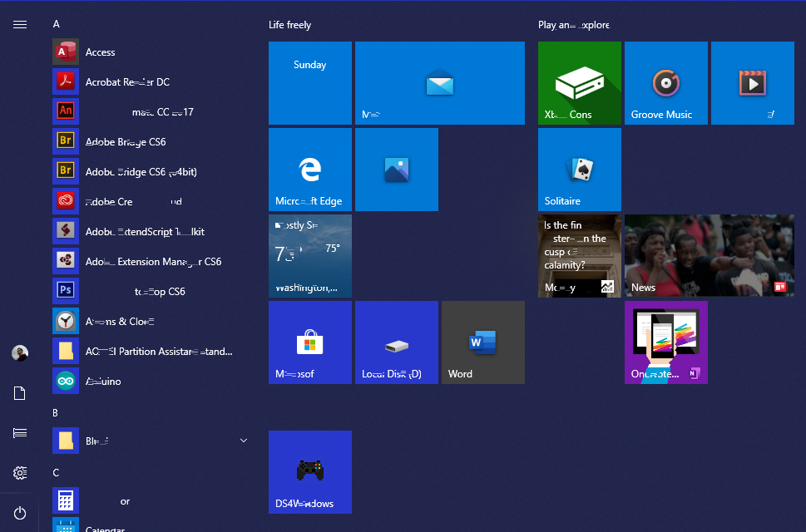Open the Local Disk (D) tile

pos(396,342)
